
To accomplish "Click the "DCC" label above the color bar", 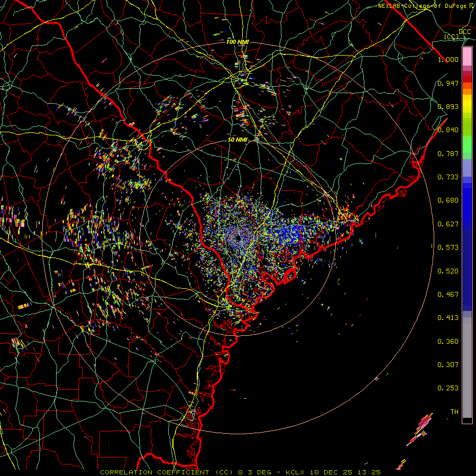I will (x=464, y=31).
